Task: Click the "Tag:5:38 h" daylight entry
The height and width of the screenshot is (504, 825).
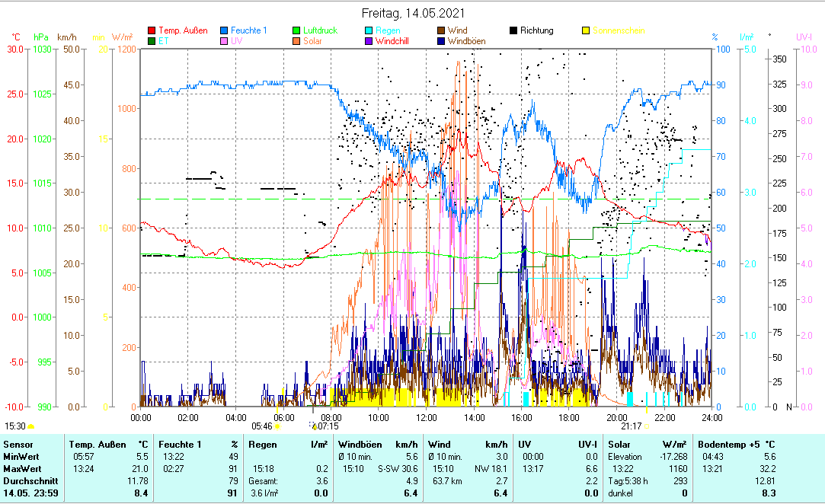Action: coord(628,481)
